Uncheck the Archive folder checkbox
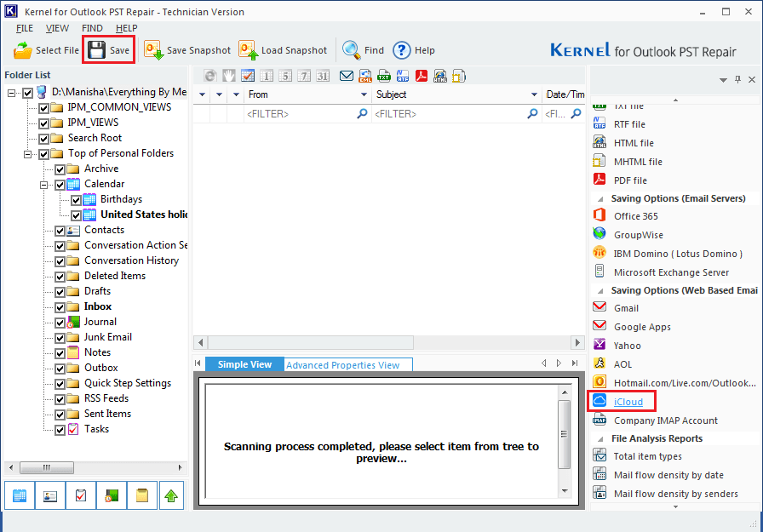Screen dimensions: 763x532 click(x=60, y=169)
